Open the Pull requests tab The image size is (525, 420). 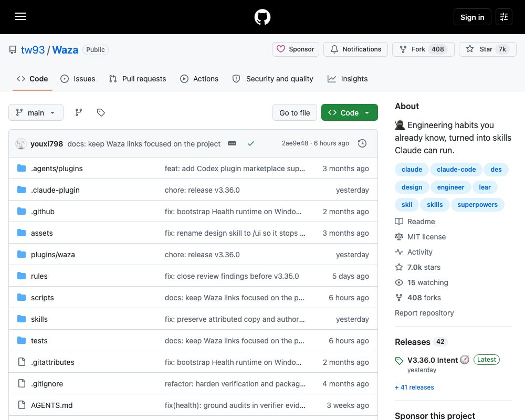[x=138, y=79]
